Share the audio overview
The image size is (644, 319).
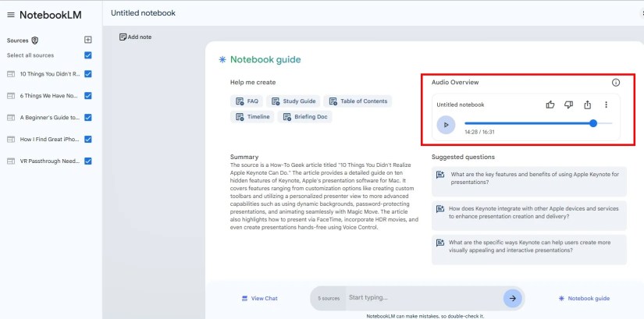[587, 105]
